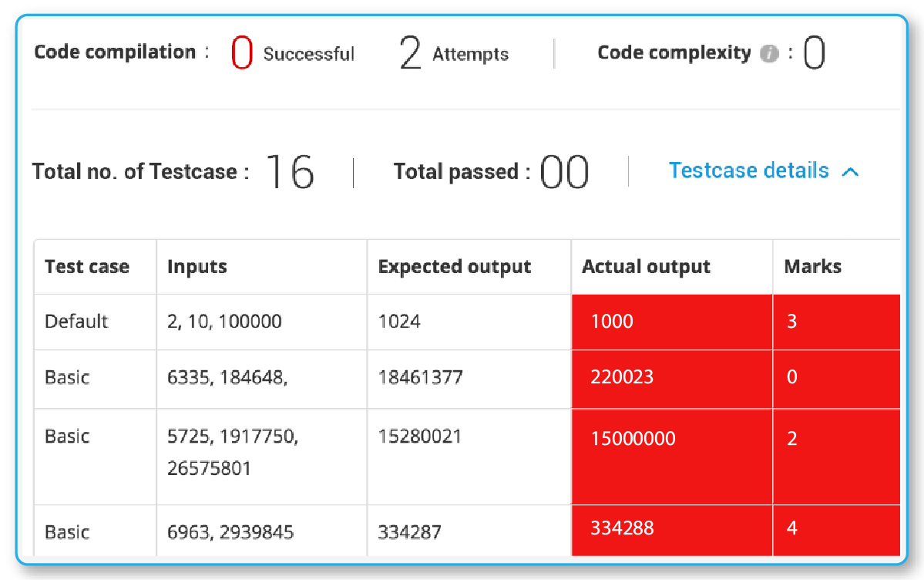The image size is (924, 580).
Task: Click the chevron beside Testcase details
Action: [x=850, y=172]
